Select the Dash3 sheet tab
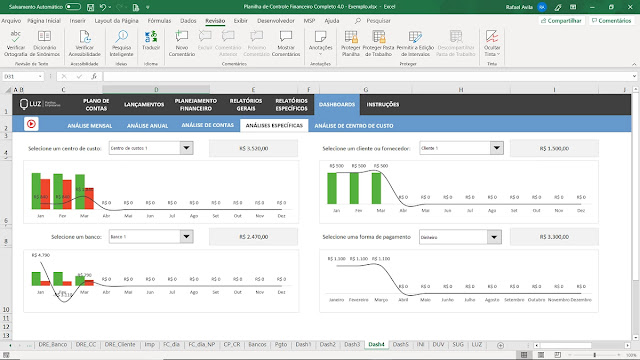Screen dimensions: 640x360 pos(351,344)
